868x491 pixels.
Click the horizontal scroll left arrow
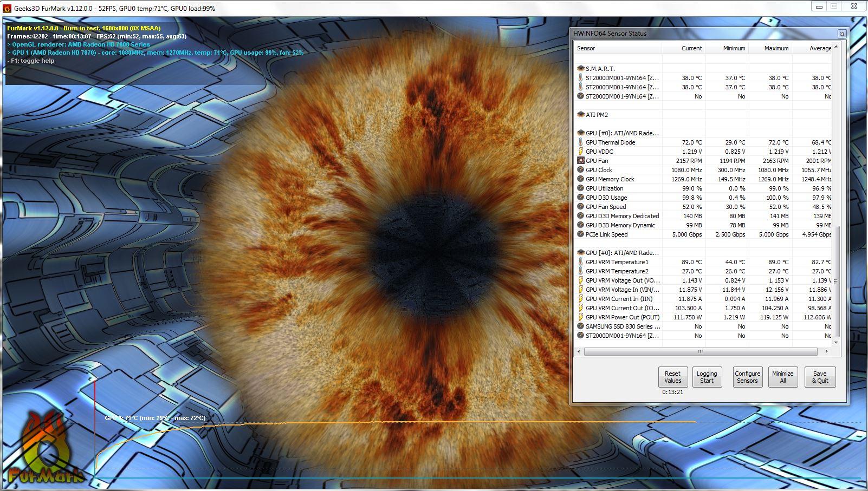click(579, 351)
